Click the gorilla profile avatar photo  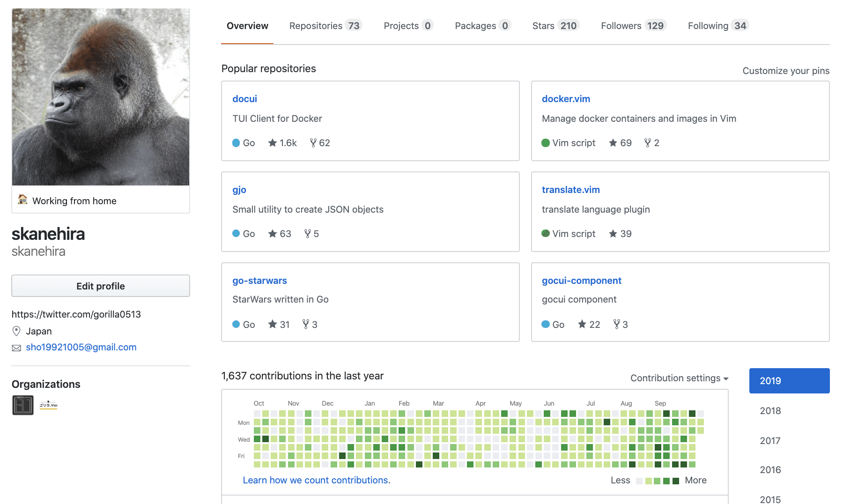[x=101, y=97]
